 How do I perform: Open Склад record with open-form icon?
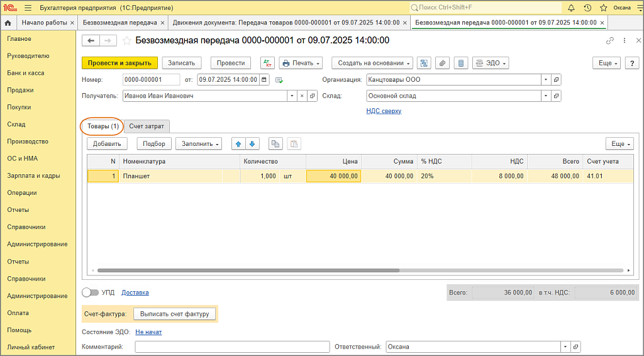556,96
